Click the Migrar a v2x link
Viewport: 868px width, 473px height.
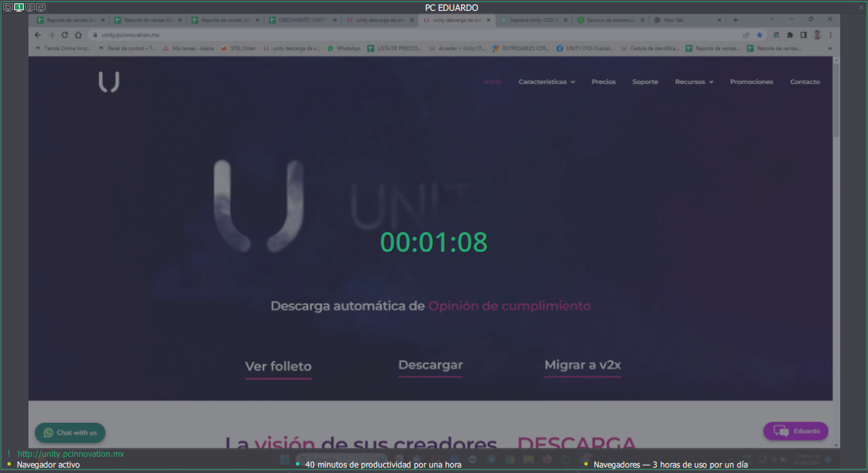[583, 365]
